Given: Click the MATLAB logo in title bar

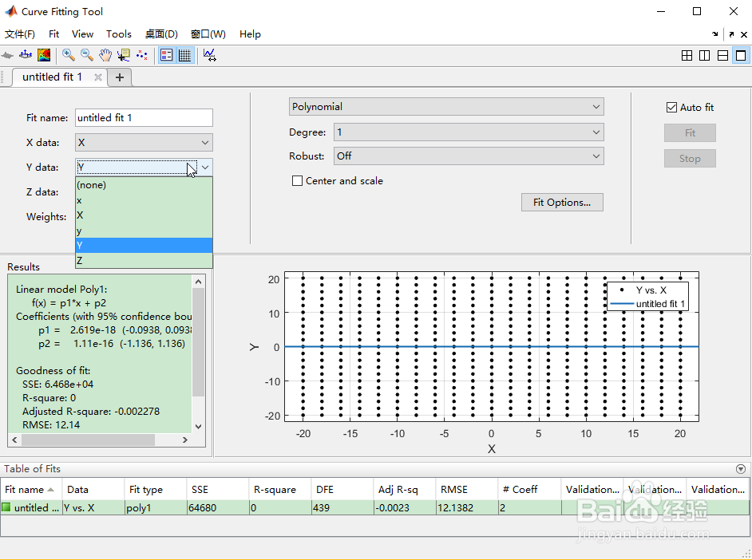Looking at the screenshot, I should click(10, 11).
